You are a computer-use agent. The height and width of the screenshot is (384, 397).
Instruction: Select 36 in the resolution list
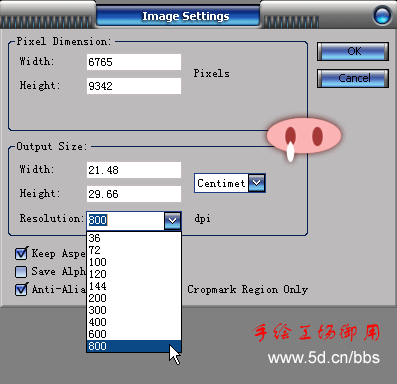pos(134,238)
